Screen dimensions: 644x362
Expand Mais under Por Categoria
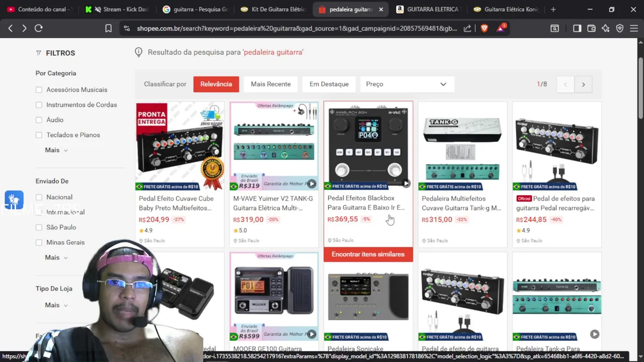tap(56, 150)
